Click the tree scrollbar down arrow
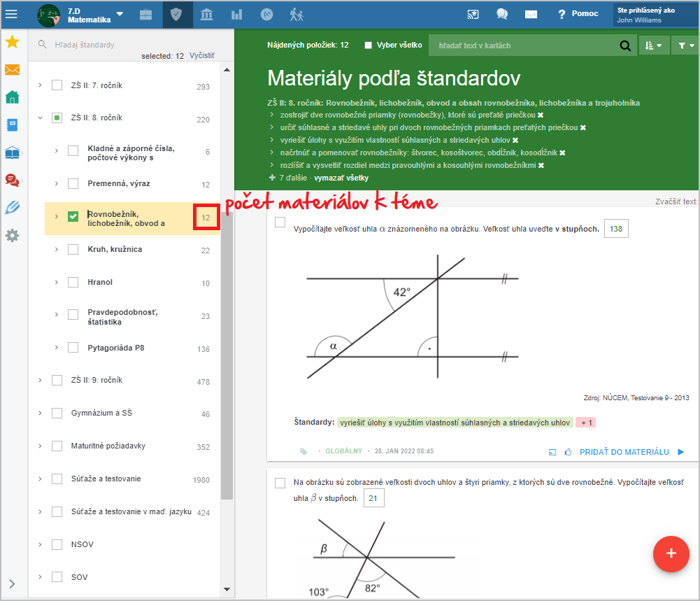 point(227,589)
